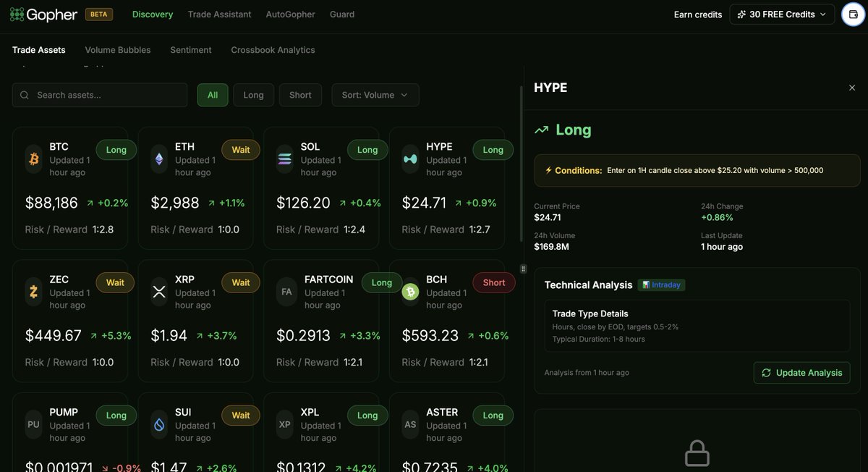Filter assets by Long

254,95
